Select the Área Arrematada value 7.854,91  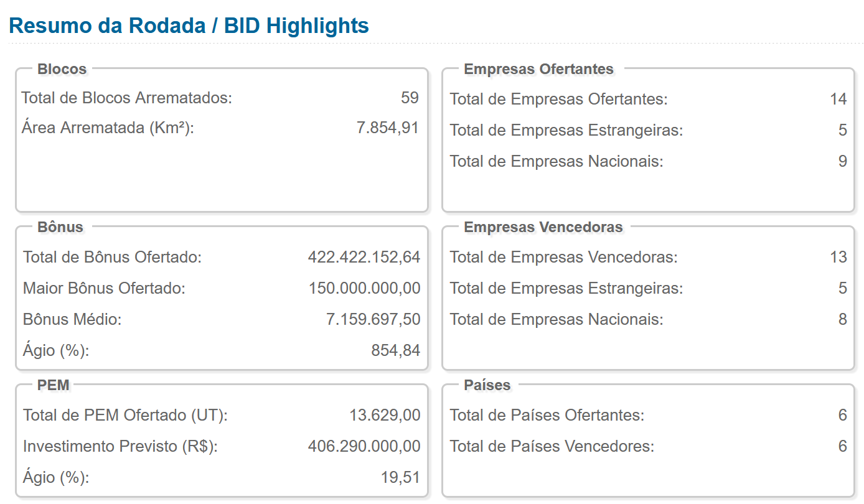click(387, 128)
